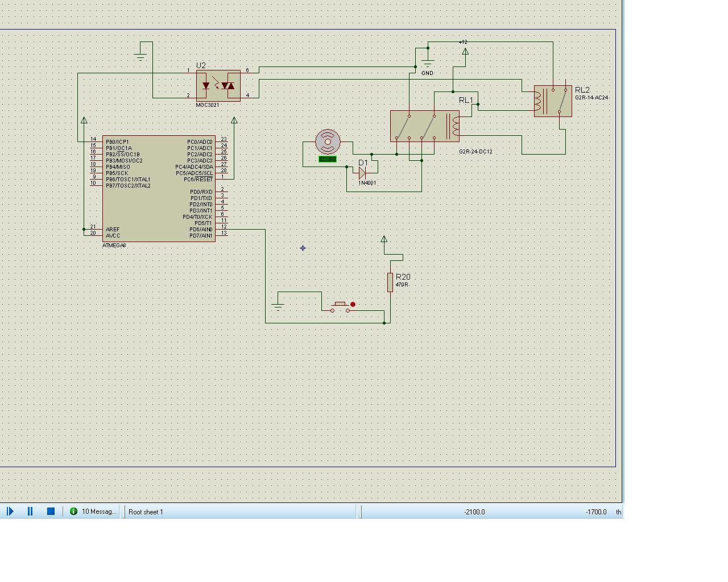The height and width of the screenshot is (582, 728).
Task: Click the Root sheet 1 label
Action: coord(146,512)
